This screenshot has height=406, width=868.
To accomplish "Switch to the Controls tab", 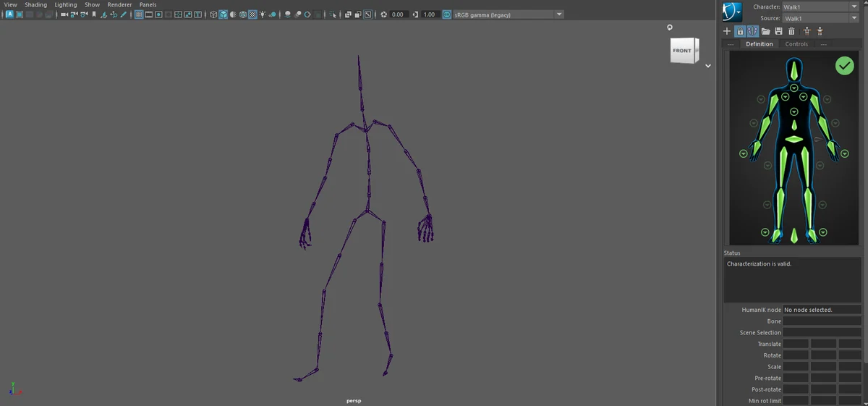I will point(796,44).
